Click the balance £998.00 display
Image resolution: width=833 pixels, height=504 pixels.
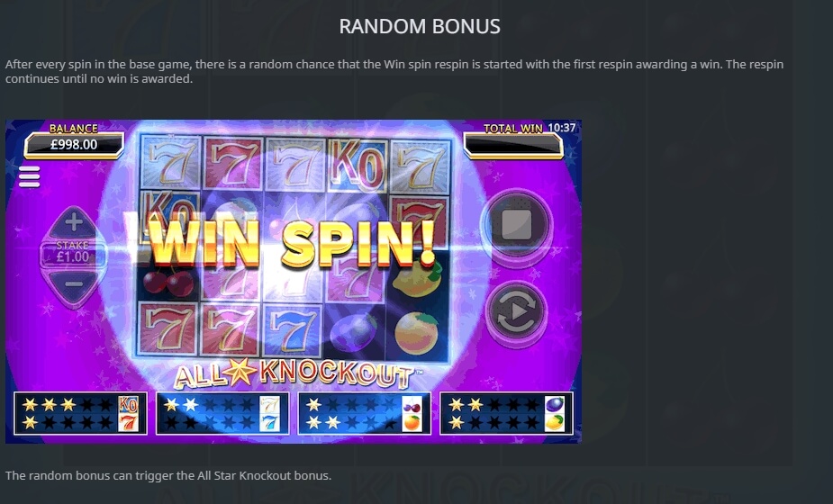74,145
